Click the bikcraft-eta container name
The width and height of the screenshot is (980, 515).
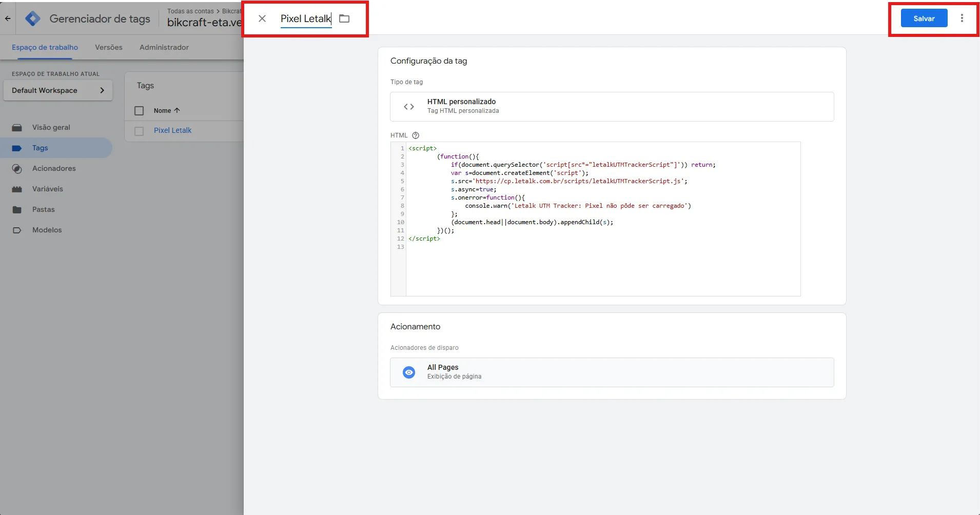(204, 23)
